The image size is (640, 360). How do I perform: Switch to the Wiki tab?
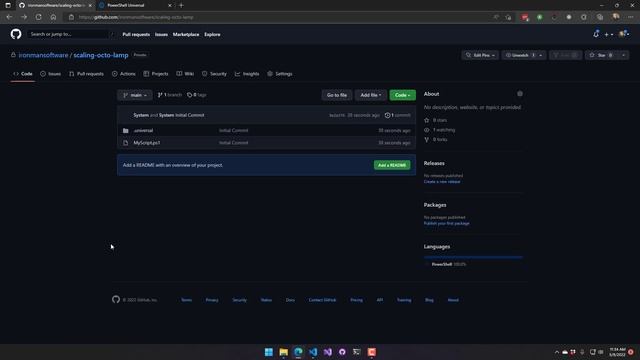point(185,74)
